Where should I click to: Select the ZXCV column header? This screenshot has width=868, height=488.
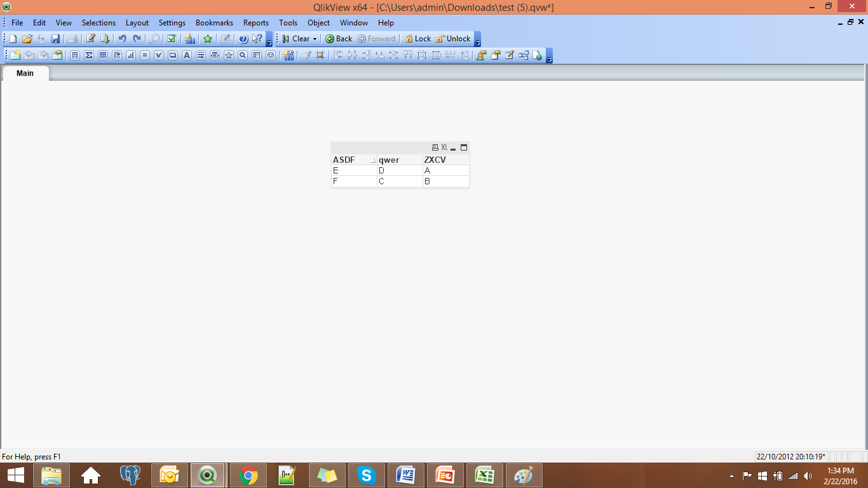[x=446, y=160]
